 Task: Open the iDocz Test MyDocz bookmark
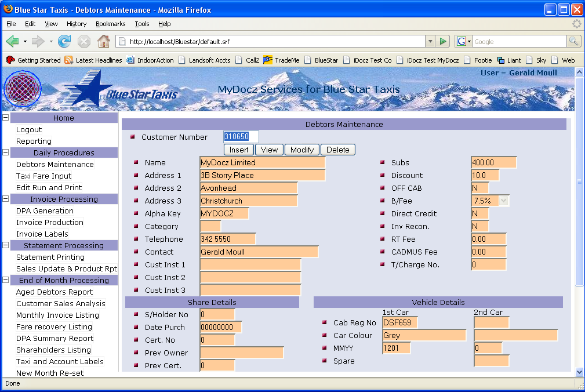[x=427, y=60]
